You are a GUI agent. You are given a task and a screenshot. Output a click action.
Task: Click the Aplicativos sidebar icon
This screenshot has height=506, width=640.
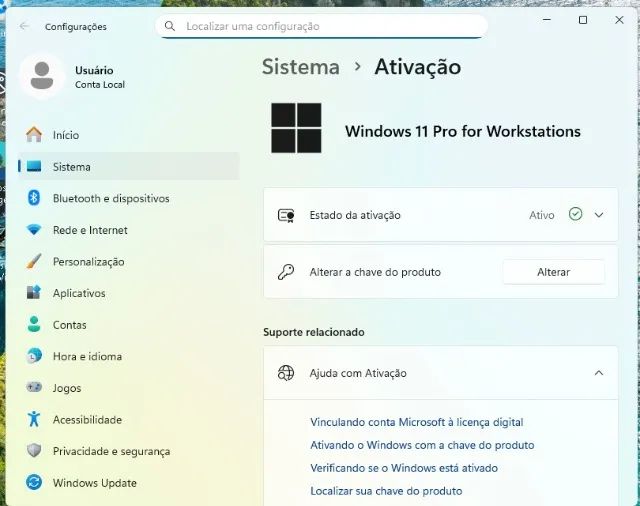[34, 293]
